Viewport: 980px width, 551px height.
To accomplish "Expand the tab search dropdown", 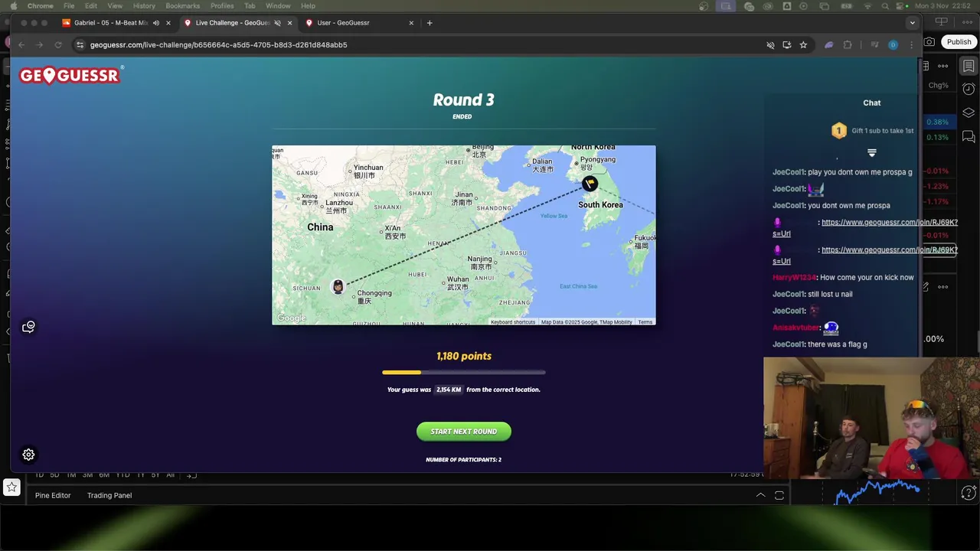I will coord(912,23).
